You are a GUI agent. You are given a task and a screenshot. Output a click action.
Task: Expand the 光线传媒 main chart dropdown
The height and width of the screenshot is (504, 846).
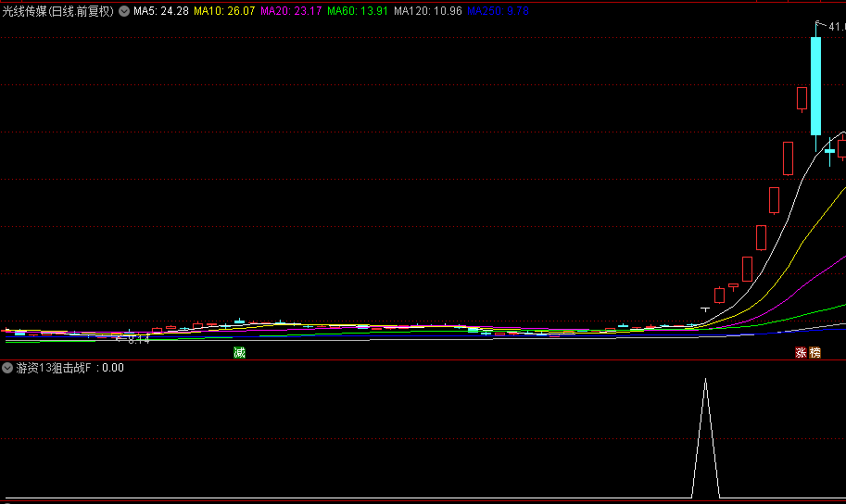coord(124,11)
